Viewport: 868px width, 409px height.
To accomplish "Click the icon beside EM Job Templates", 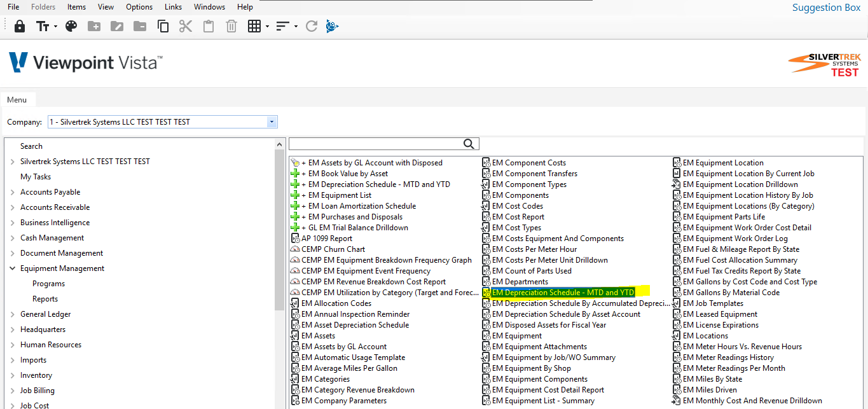I will pos(677,303).
